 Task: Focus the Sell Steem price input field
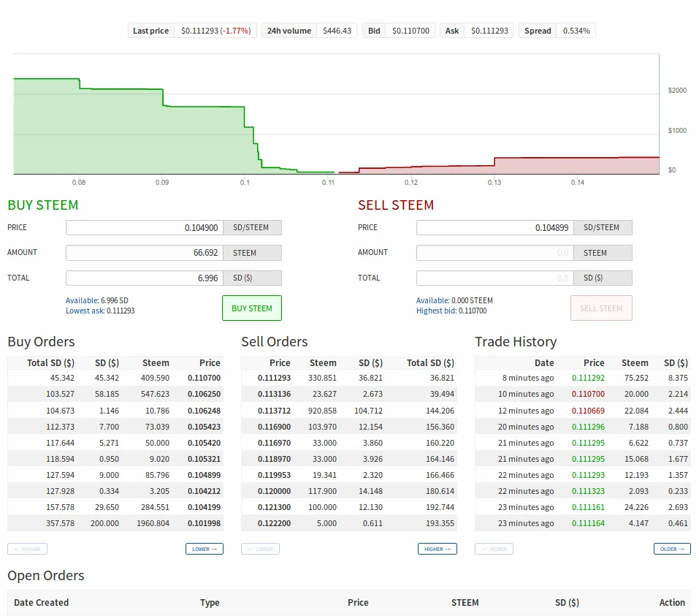pos(494,227)
